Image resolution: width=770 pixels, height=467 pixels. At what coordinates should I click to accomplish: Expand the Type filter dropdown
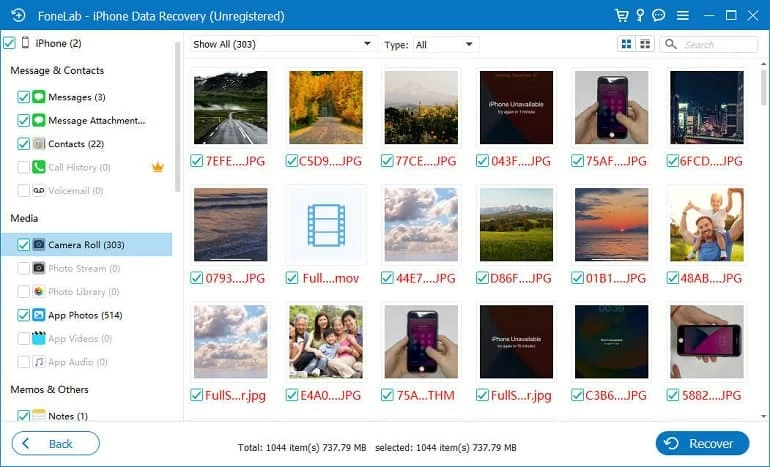point(445,45)
